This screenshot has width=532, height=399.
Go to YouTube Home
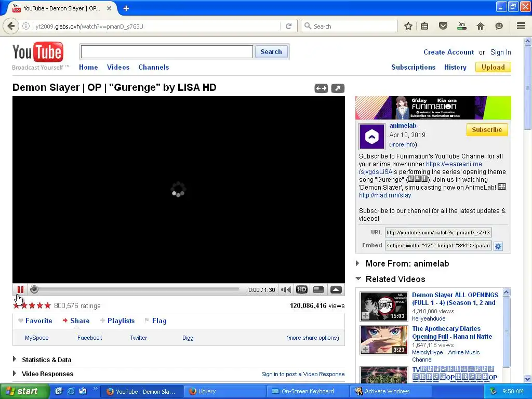88,67
